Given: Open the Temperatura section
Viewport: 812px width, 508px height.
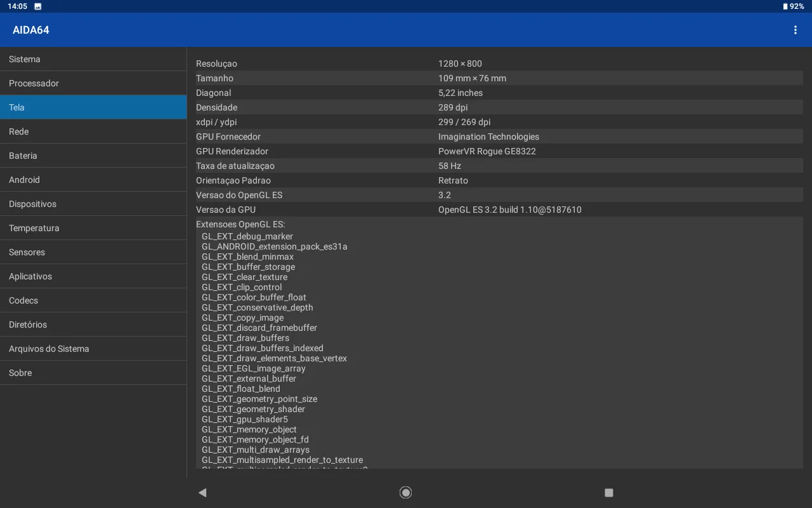Looking at the screenshot, I should click(93, 228).
